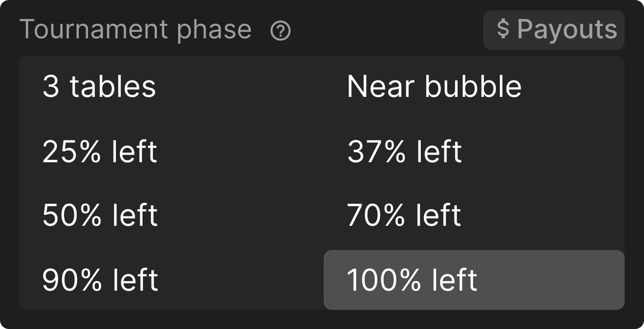This screenshot has height=329, width=644.
Task: Switch phase to 50% left
Action: tap(171, 215)
